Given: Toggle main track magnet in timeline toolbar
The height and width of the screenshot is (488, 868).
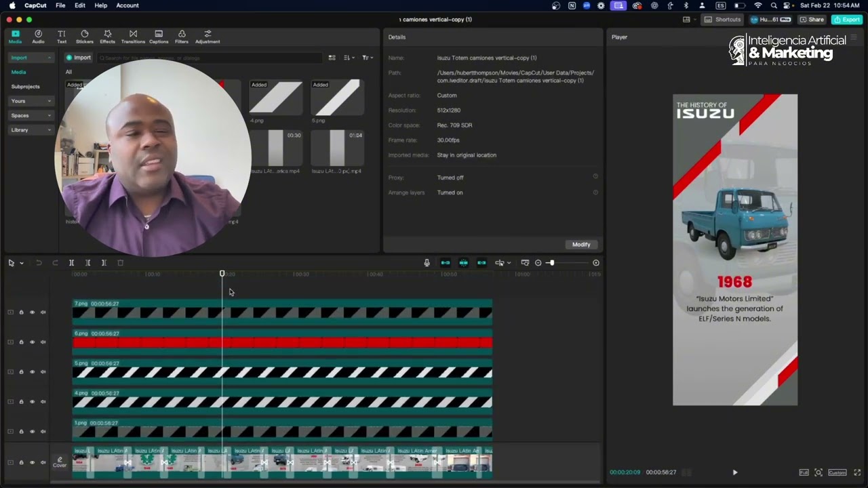Looking at the screenshot, I should tap(446, 263).
